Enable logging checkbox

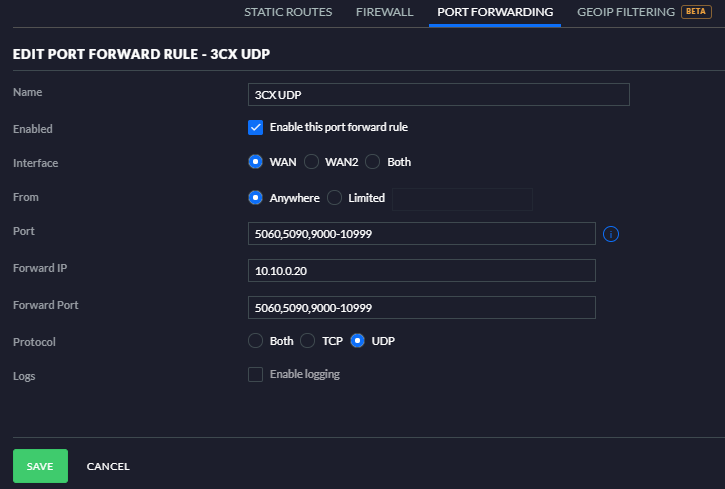click(255, 374)
